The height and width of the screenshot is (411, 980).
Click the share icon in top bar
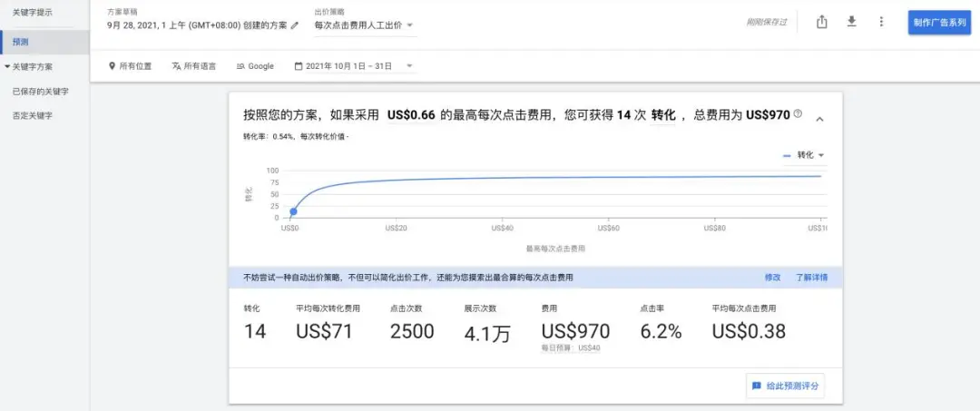822,22
